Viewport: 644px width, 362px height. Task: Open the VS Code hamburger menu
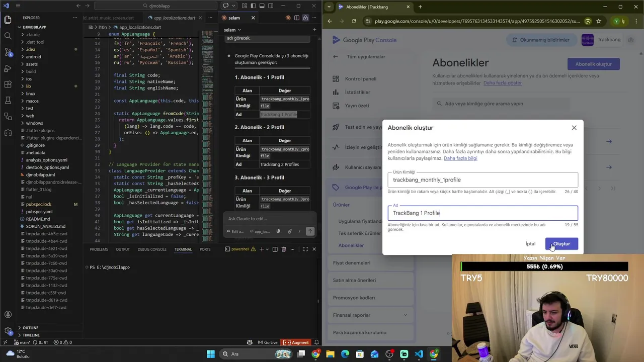pyautogui.click(x=18, y=6)
